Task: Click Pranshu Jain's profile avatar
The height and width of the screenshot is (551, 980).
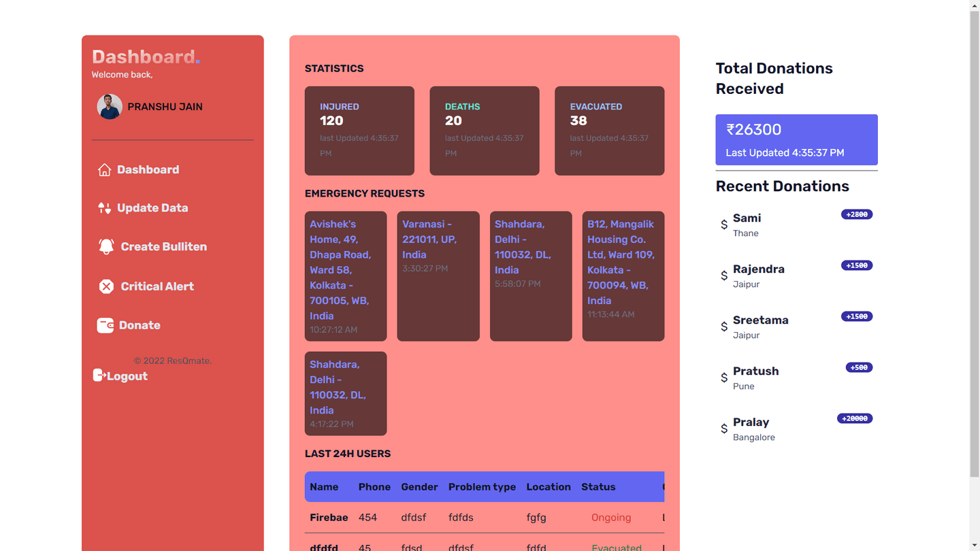Action: pyautogui.click(x=110, y=107)
